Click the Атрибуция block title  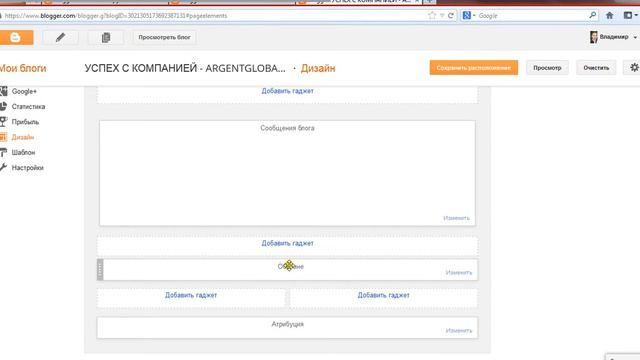coord(287,324)
